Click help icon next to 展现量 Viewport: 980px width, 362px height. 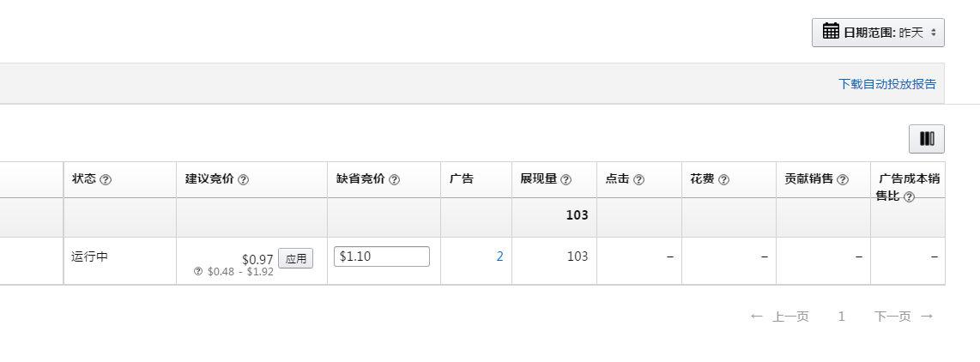566,179
